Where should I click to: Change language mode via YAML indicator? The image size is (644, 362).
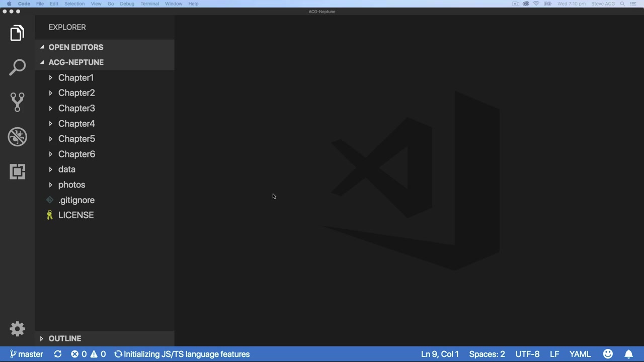pos(580,354)
